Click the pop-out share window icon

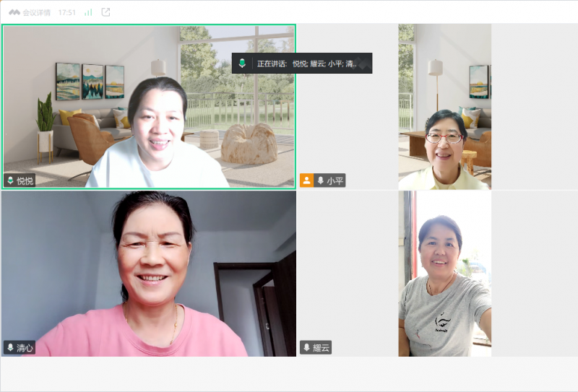(106, 12)
